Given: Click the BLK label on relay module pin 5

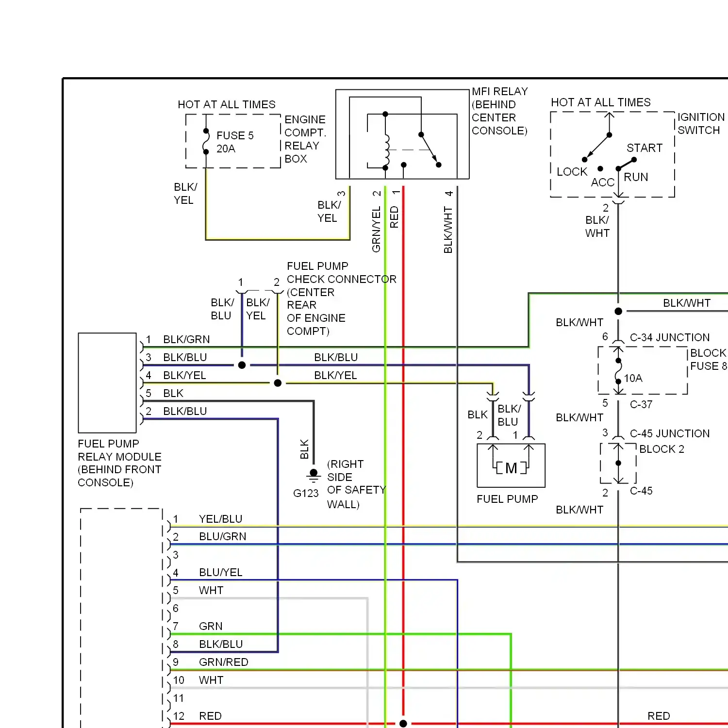Looking at the screenshot, I should 173,393.
